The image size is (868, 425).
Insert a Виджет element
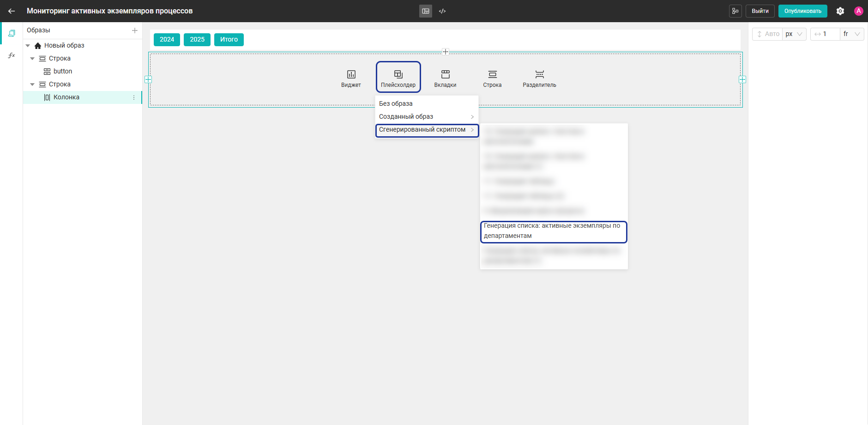tap(351, 79)
